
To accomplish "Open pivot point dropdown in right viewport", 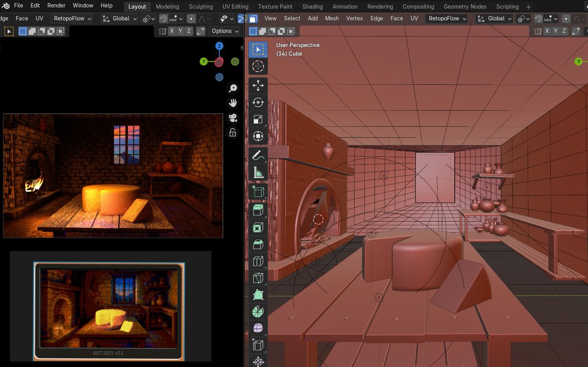I will 523,19.
